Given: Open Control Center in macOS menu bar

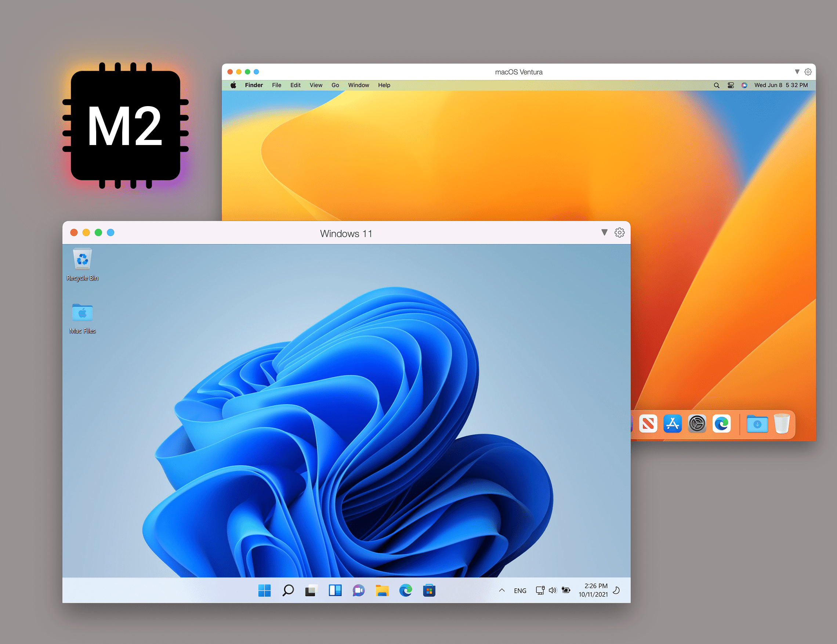Looking at the screenshot, I should pyautogui.click(x=731, y=86).
